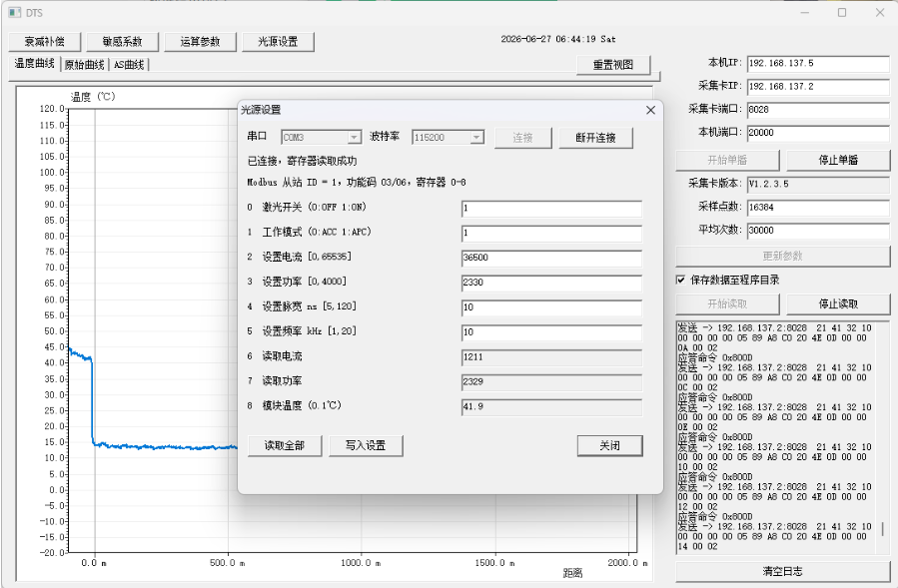Image resolution: width=898 pixels, height=588 pixels.
Task: Click the 重置视图 button
Action: pos(613,65)
